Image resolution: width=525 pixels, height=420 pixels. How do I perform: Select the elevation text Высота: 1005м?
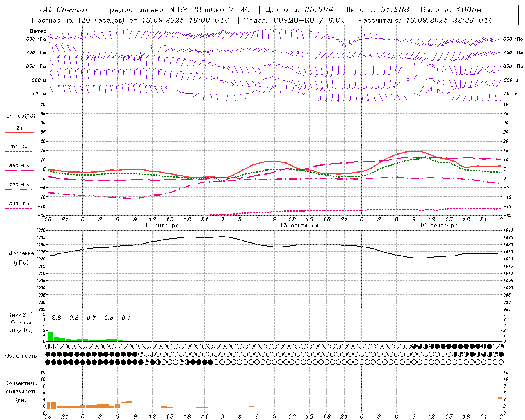click(451, 10)
